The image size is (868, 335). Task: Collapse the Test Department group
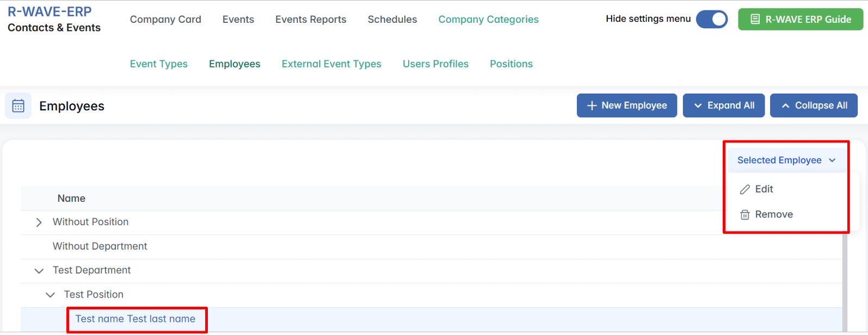pyautogui.click(x=39, y=271)
